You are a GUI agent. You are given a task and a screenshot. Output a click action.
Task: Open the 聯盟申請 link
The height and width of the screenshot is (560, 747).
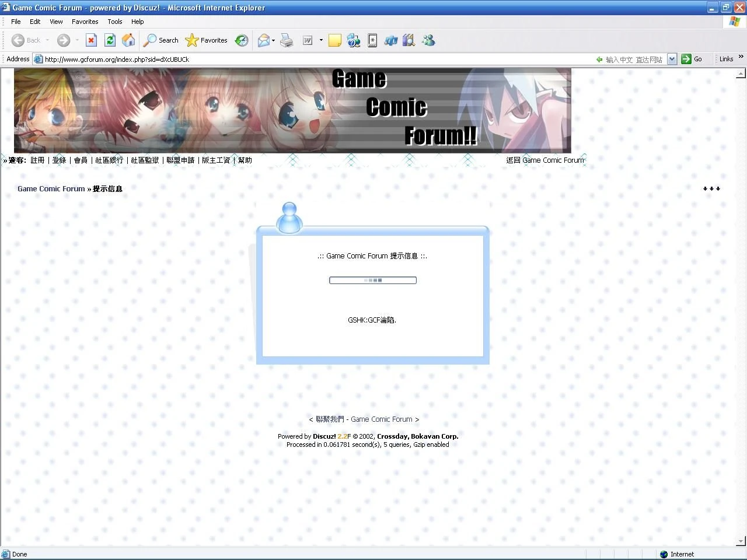(180, 160)
